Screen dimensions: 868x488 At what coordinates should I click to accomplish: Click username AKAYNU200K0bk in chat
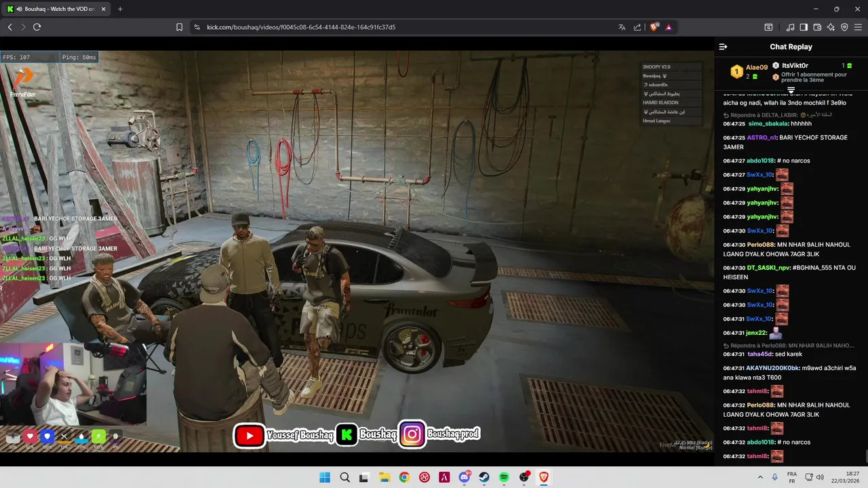(x=773, y=368)
